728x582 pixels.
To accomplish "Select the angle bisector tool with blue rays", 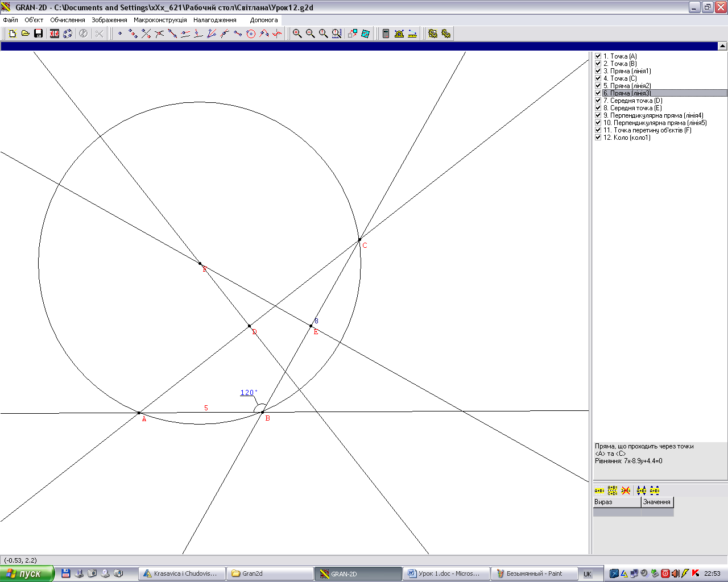I will [x=212, y=34].
